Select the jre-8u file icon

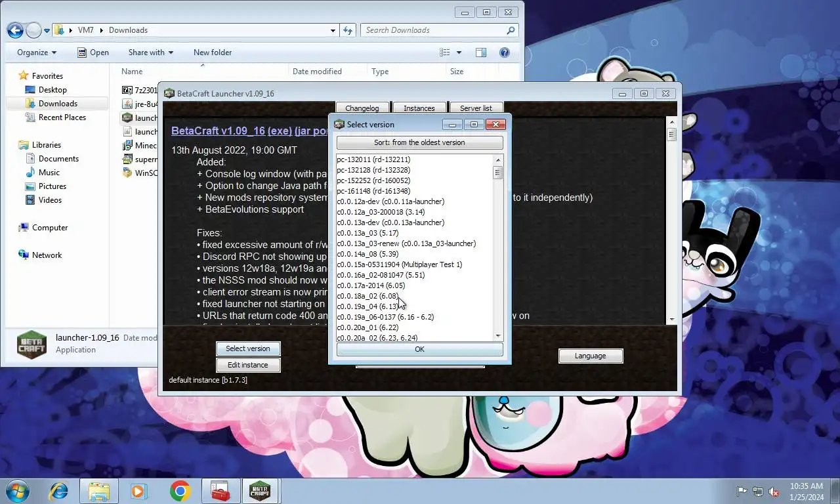pyautogui.click(x=127, y=104)
